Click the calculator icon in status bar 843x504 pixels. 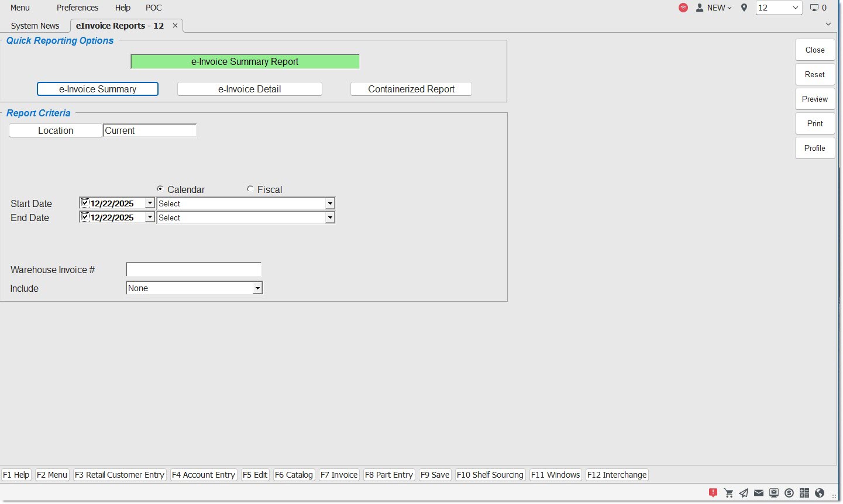click(x=804, y=493)
